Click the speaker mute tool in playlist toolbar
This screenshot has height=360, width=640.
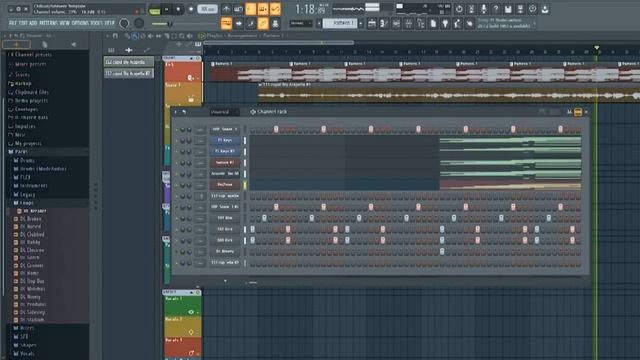tap(151, 36)
